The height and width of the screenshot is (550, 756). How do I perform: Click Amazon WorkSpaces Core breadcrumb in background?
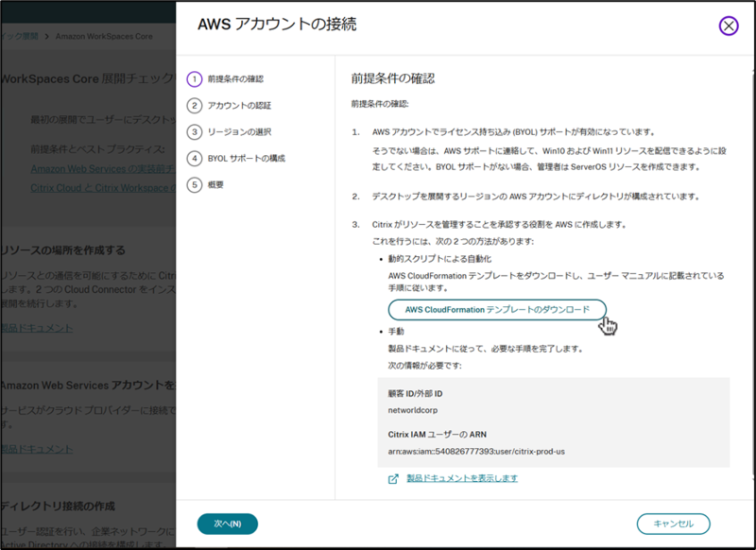click(104, 36)
